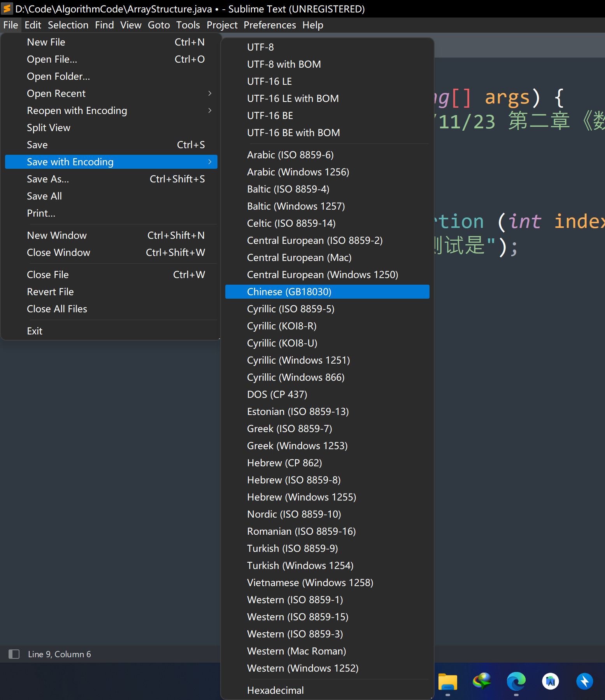Select Turkish (Windows 1254) encoding
This screenshot has width=605, height=700.
tap(327, 565)
